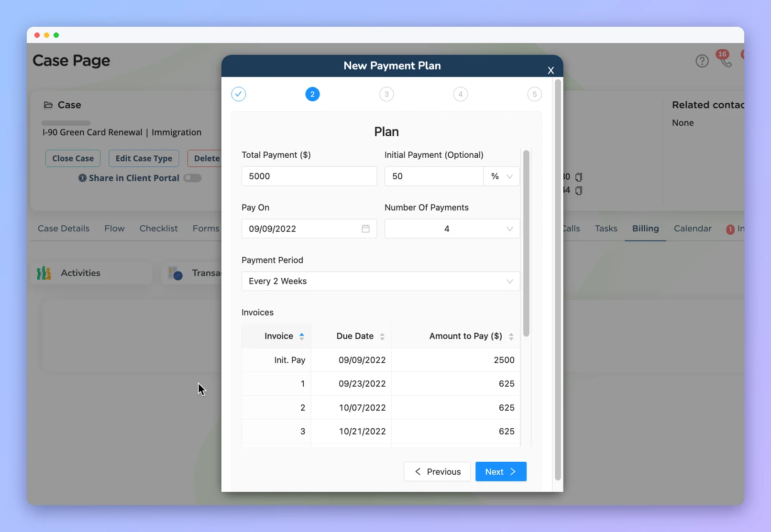Image resolution: width=771 pixels, height=532 pixels.
Task: Click the current step 2 circle
Action: [x=312, y=94]
